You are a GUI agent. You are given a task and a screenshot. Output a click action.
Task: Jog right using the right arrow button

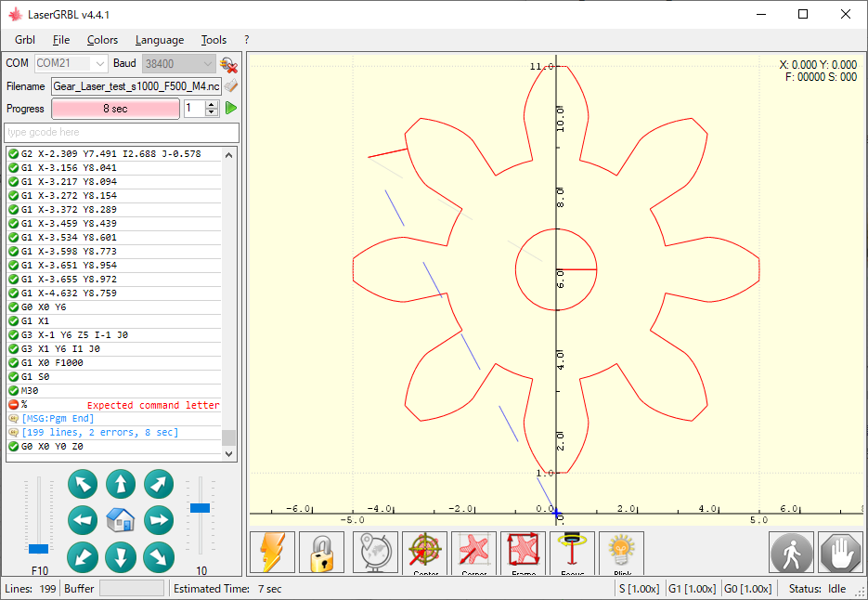click(159, 520)
